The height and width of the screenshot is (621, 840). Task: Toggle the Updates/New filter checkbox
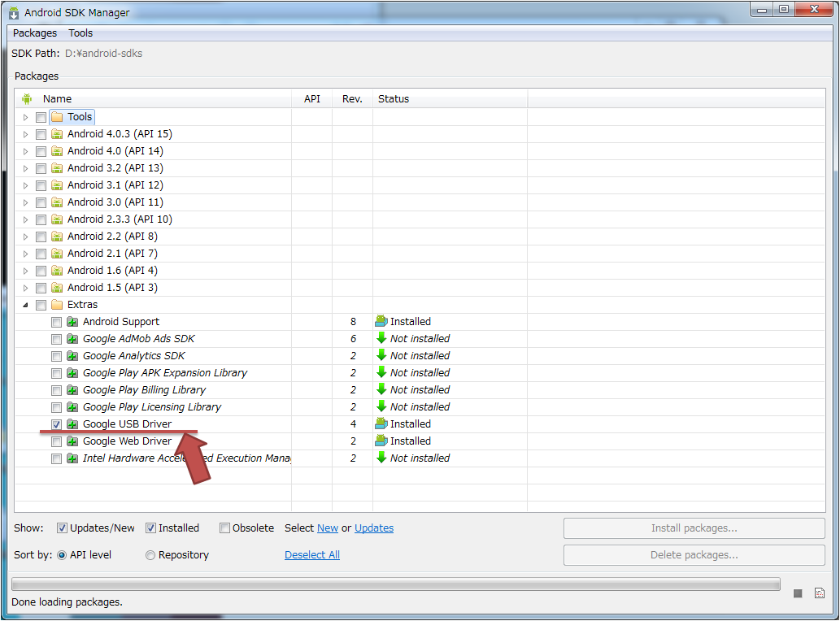click(x=62, y=528)
